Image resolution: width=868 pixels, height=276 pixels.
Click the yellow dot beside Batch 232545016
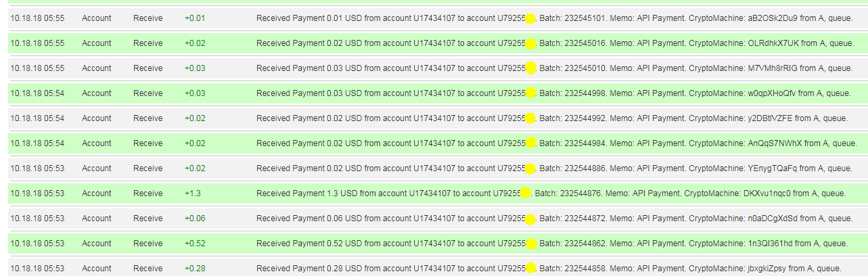coord(530,44)
